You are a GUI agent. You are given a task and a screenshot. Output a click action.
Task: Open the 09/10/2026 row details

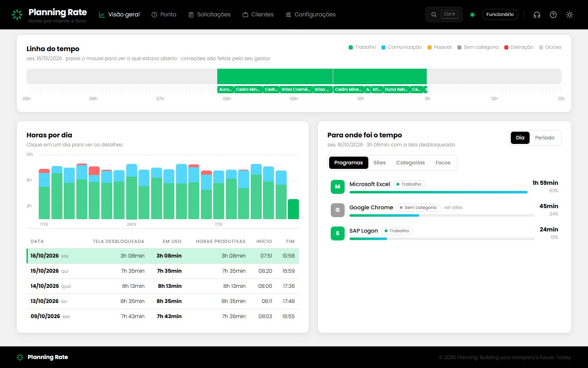click(x=163, y=316)
